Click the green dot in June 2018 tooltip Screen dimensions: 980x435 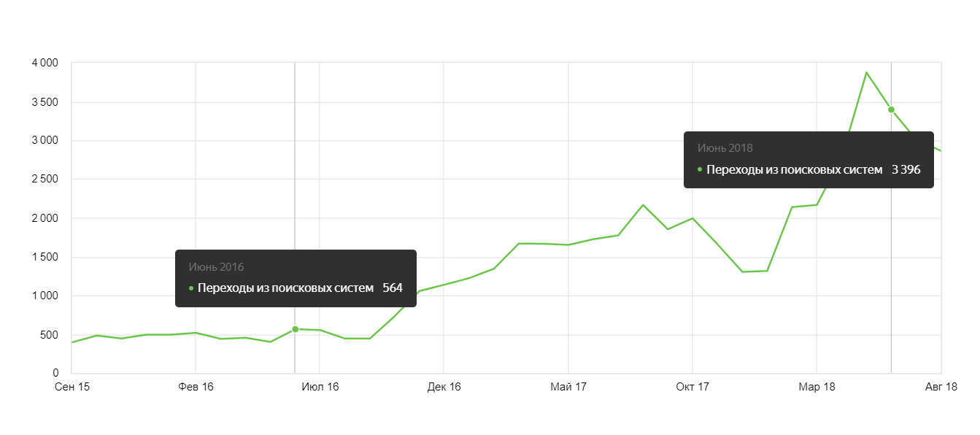tap(700, 169)
